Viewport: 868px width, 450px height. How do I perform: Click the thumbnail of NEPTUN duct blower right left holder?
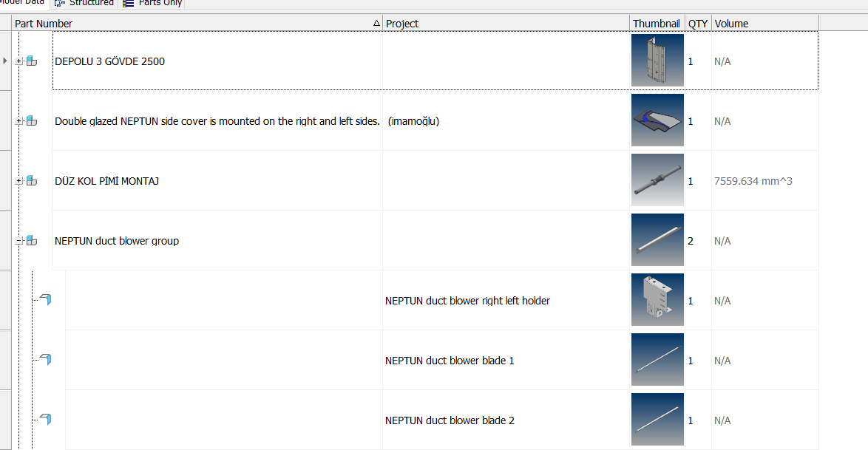657,300
